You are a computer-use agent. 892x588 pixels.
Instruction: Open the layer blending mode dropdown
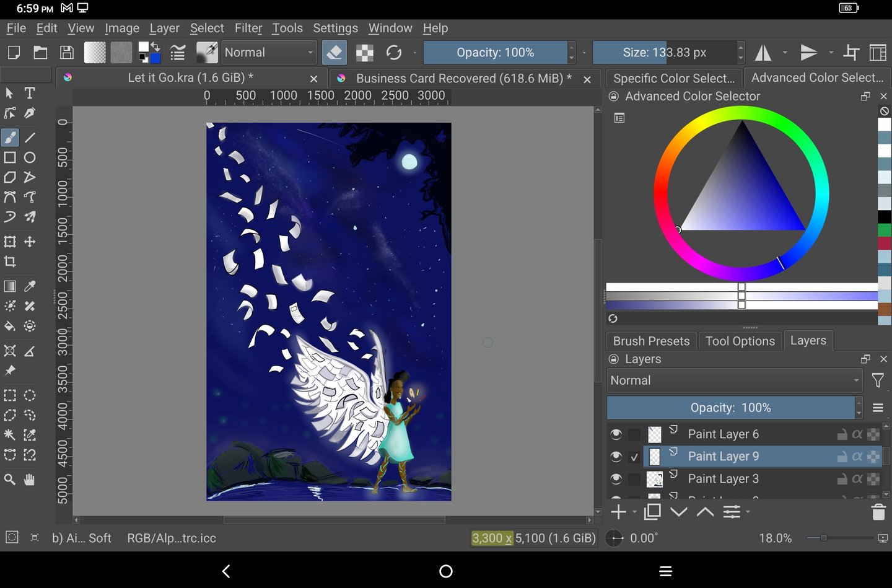point(735,380)
